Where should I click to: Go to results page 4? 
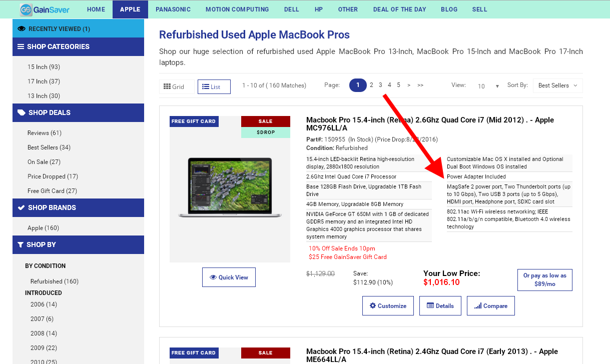click(x=389, y=85)
